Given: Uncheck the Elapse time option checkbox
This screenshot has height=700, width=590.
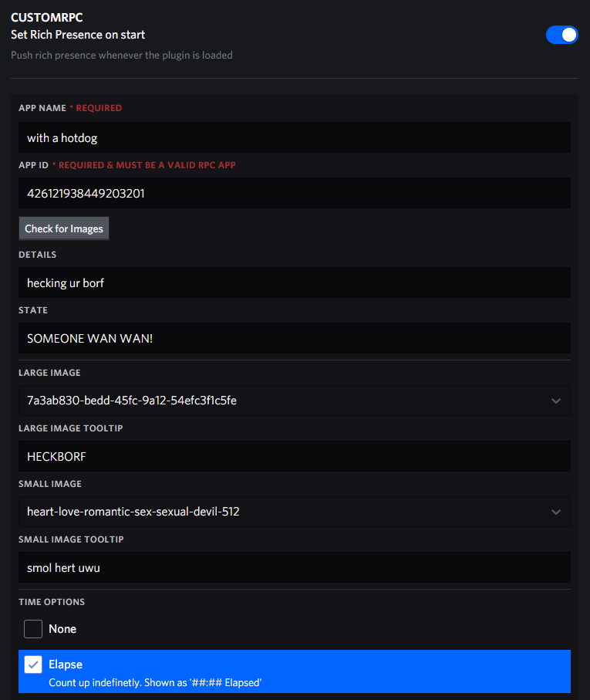Looking at the screenshot, I should (33, 664).
